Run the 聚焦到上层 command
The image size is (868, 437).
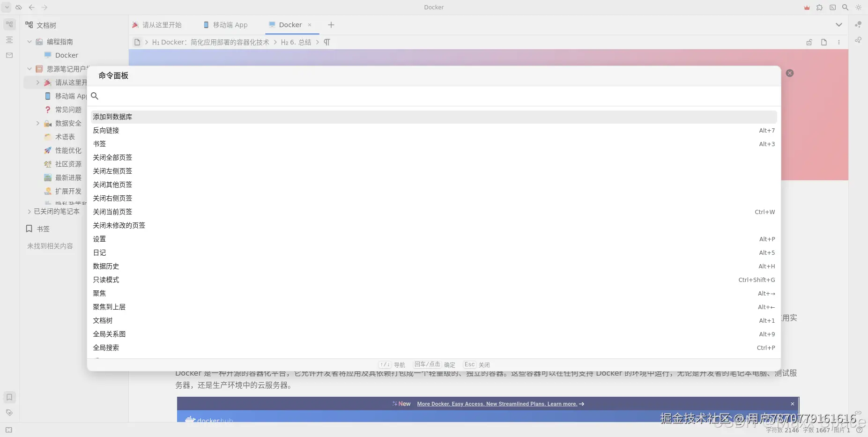[x=434, y=307]
